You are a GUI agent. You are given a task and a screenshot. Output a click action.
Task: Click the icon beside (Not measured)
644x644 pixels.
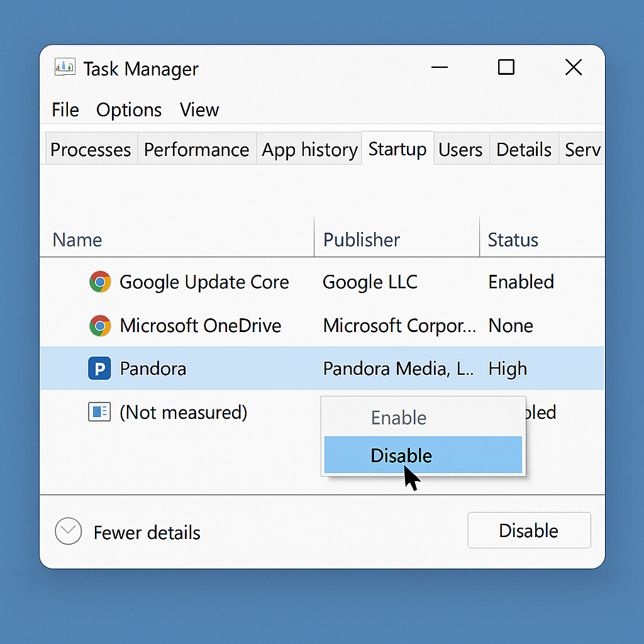pyautogui.click(x=99, y=411)
